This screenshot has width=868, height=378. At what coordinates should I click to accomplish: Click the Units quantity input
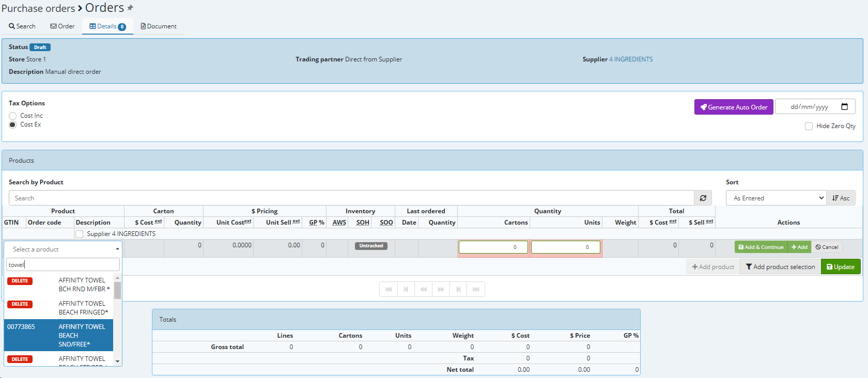[566, 247]
